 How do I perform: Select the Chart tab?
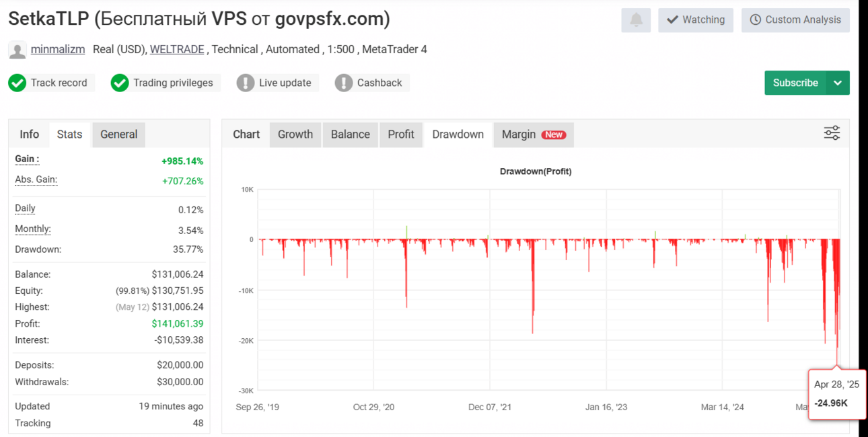(x=246, y=134)
